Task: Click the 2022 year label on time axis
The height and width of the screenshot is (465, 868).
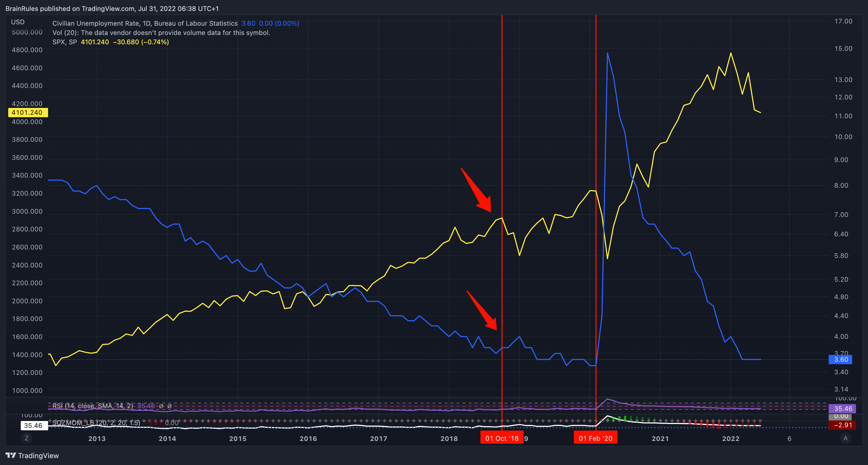Action: pos(731,439)
